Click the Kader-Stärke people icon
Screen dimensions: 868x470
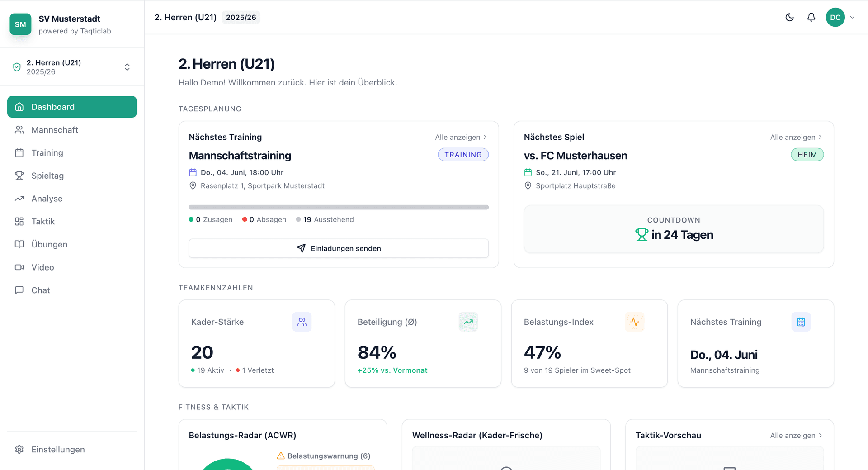click(x=302, y=322)
